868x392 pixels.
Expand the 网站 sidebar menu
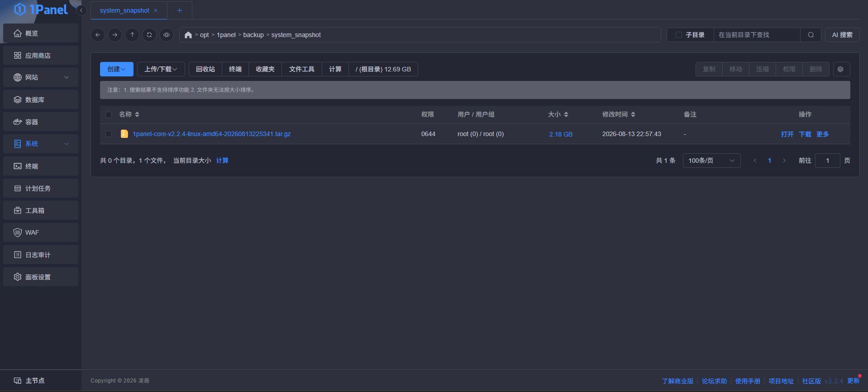click(41, 77)
